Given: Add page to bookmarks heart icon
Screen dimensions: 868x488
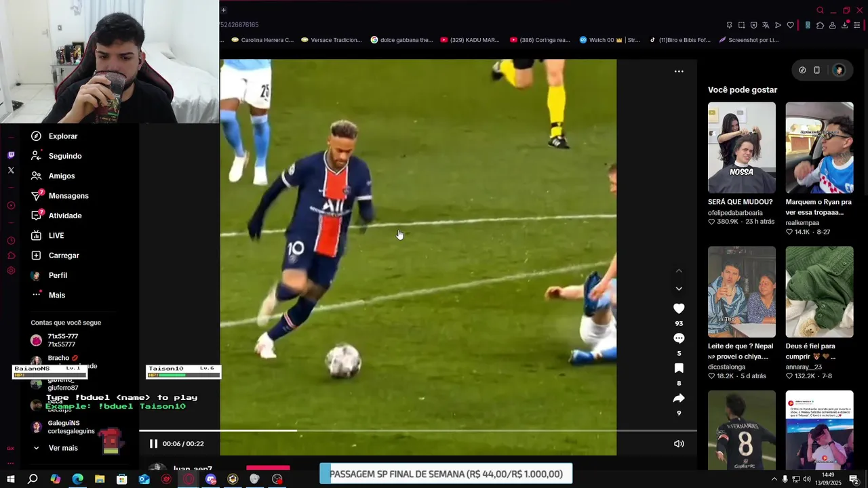Looking at the screenshot, I should point(790,25).
